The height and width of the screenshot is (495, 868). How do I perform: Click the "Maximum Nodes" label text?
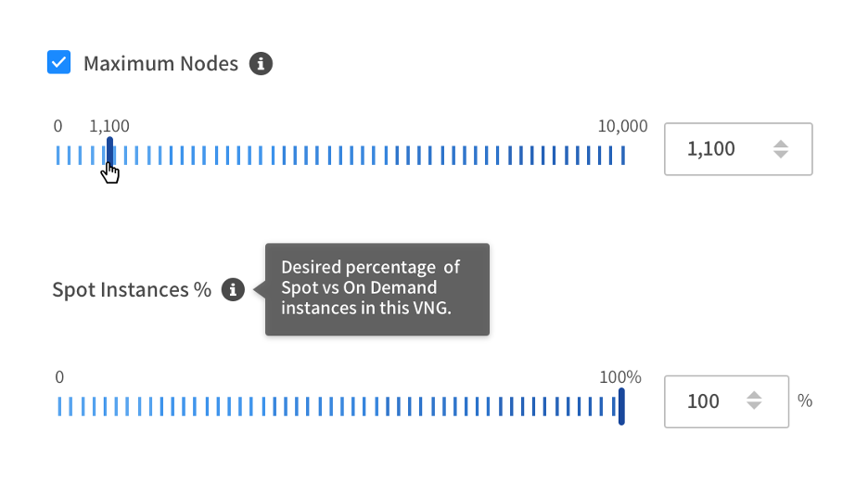point(160,64)
